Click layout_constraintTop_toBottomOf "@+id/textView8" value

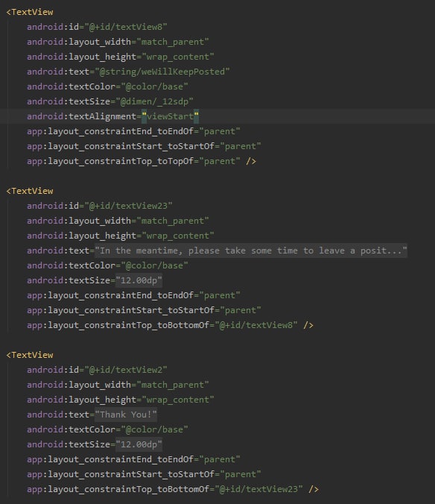256,325
